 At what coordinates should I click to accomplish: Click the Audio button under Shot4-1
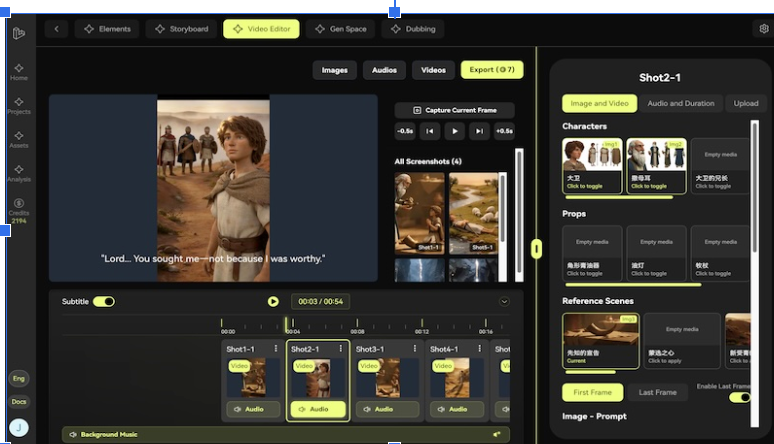tap(457, 409)
